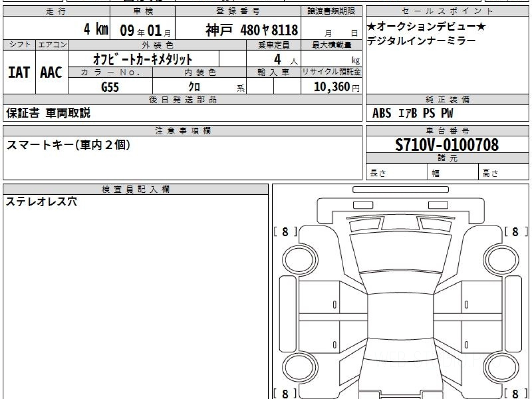The width and height of the screenshot is (532, 399).
Task: Click the shift value "IAT"
Action: pyautogui.click(x=19, y=73)
